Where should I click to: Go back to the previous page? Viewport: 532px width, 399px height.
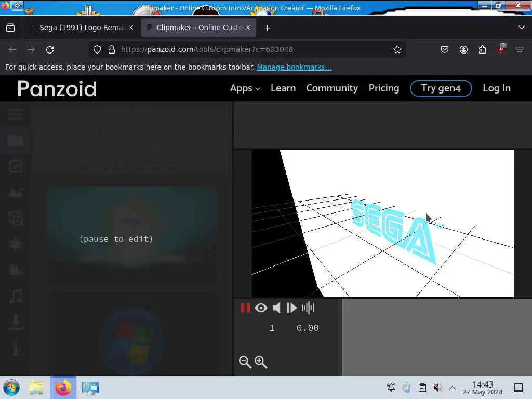(12, 49)
